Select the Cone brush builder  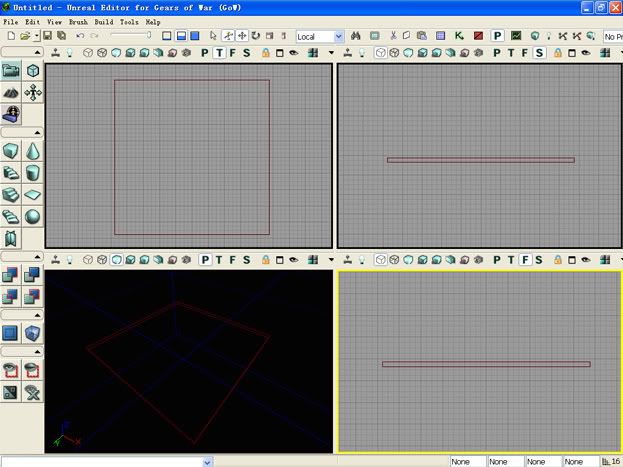[33, 151]
